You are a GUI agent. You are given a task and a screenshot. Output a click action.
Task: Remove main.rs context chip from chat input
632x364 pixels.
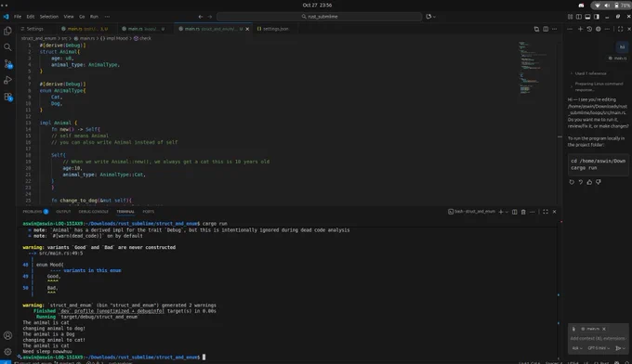(x=604, y=329)
